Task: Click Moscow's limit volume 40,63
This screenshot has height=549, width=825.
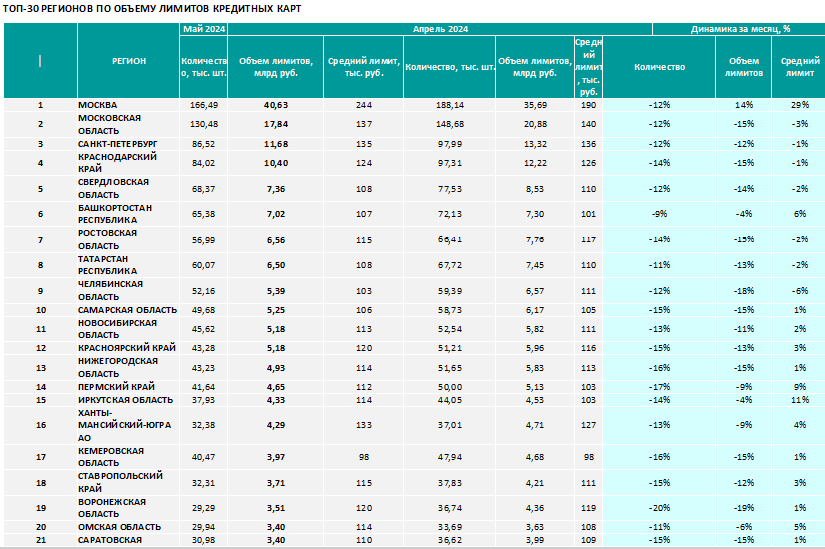Action: click(276, 105)
